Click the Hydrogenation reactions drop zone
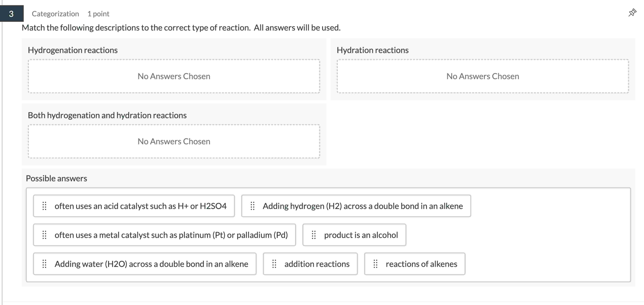 point(174,76)
